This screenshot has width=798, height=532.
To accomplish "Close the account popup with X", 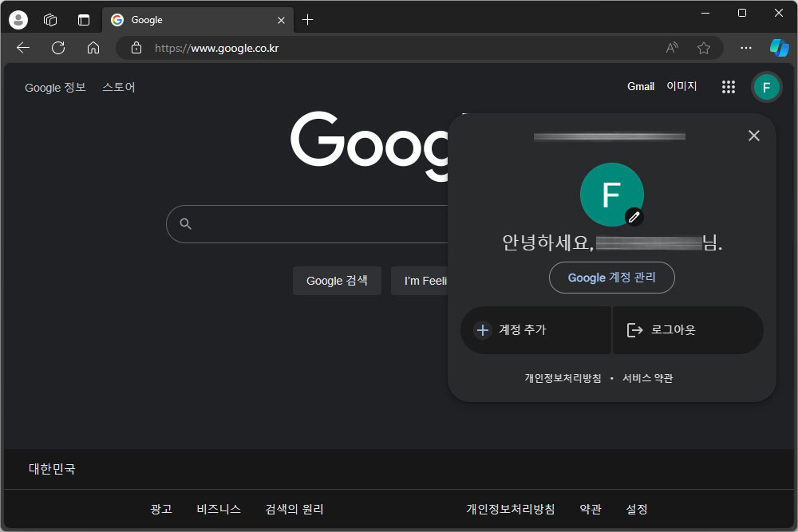I will (x=754, y=136).
